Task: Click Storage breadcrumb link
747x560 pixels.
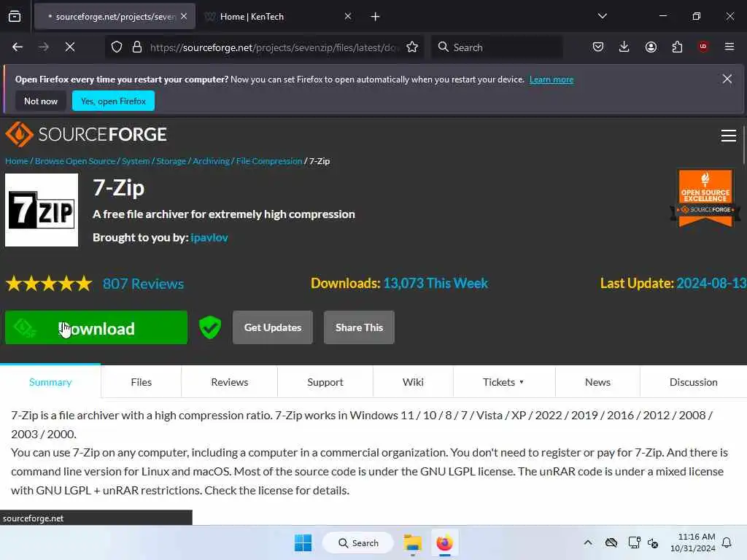Action: [x=171, y=161]
